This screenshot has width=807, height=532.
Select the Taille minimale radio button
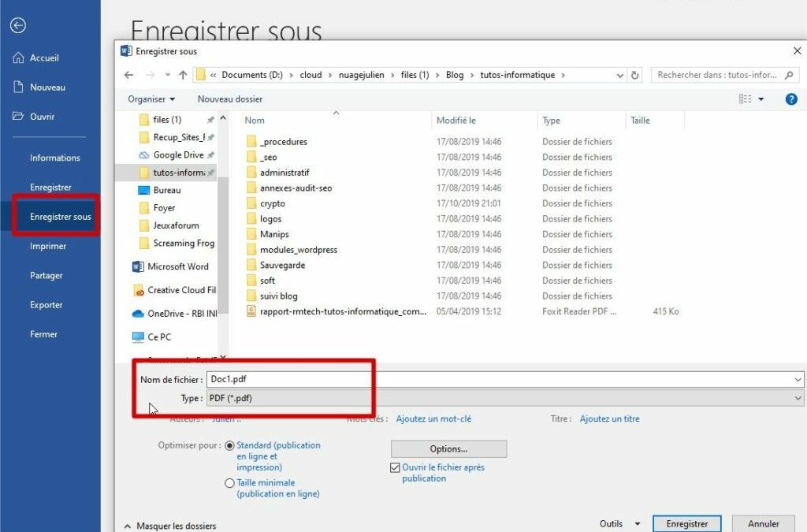pos(229,482)
